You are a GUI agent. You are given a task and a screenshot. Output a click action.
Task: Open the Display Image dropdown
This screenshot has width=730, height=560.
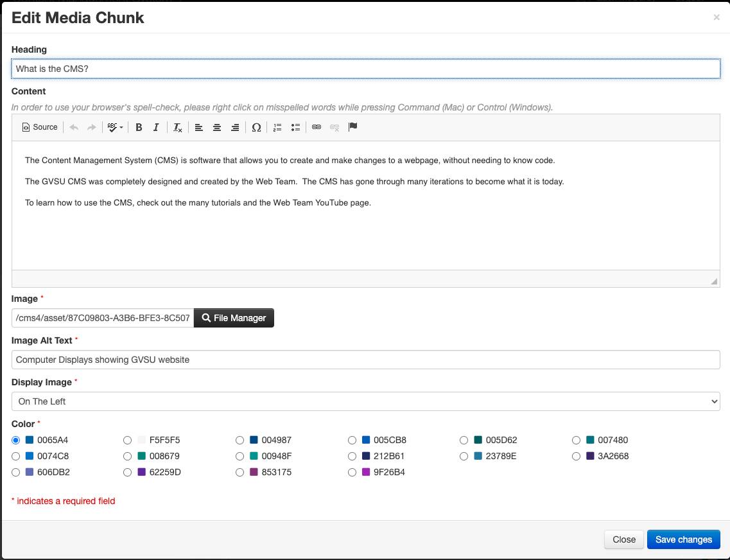tap(365, 401)
